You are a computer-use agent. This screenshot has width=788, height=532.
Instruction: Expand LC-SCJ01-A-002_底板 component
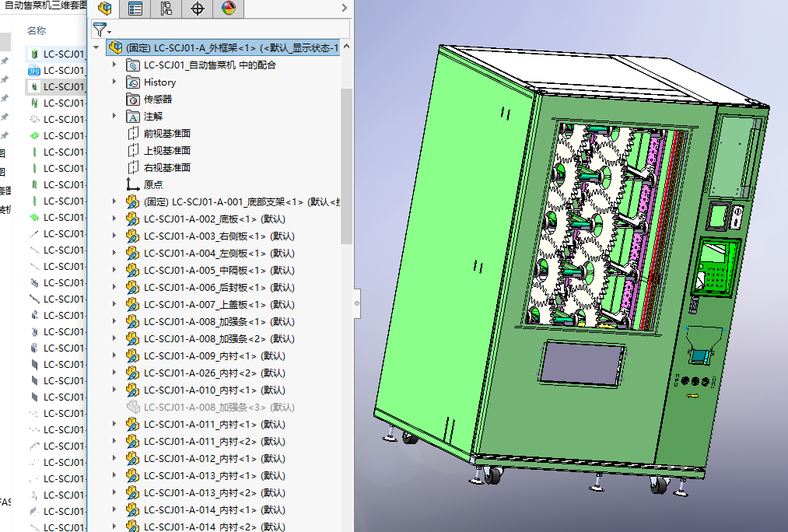[x=114, y=219]
